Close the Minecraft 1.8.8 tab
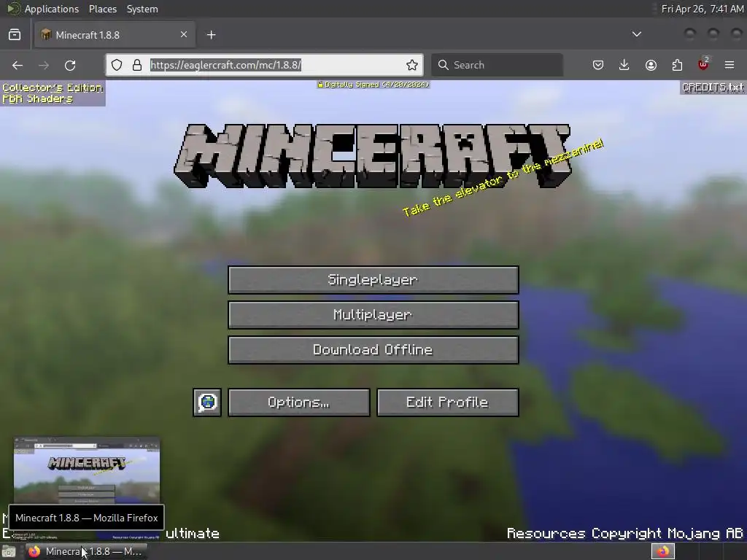The width and height of the screenshot is (747, 560). pos(184,35)
